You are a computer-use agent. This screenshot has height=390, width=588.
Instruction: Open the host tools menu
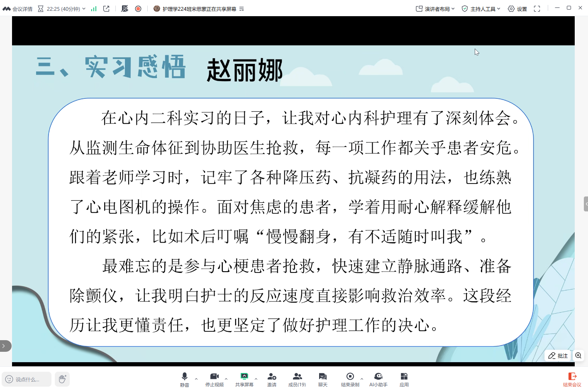point(481,9)
